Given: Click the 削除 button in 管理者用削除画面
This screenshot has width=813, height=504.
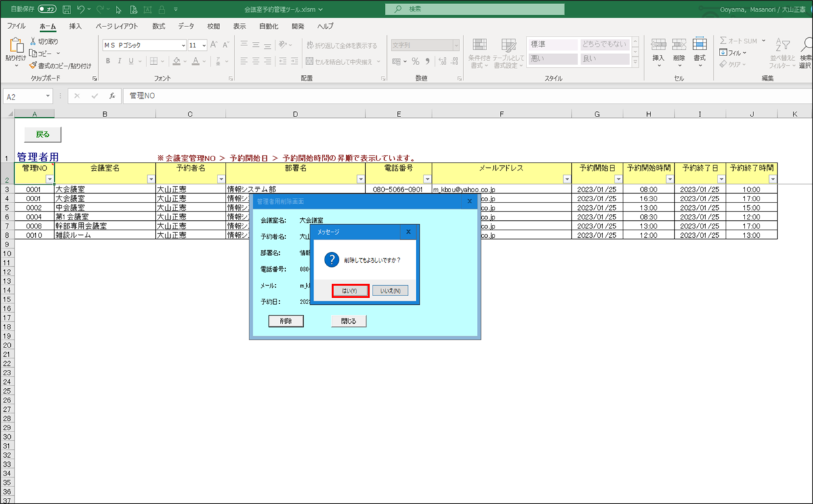Looking at the screenshot, I should pyautogui.click(x=286, y=321).
